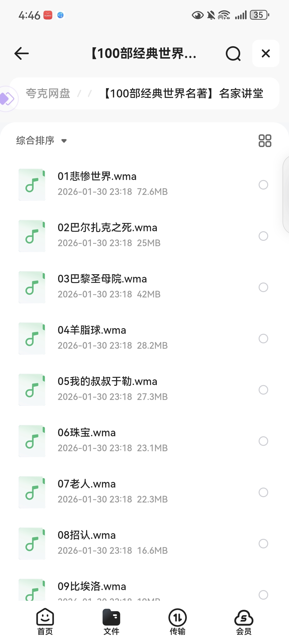Open search with the magnifier icon
The width and height of the screenshot is (289, 644).
(x=233, y=54)
